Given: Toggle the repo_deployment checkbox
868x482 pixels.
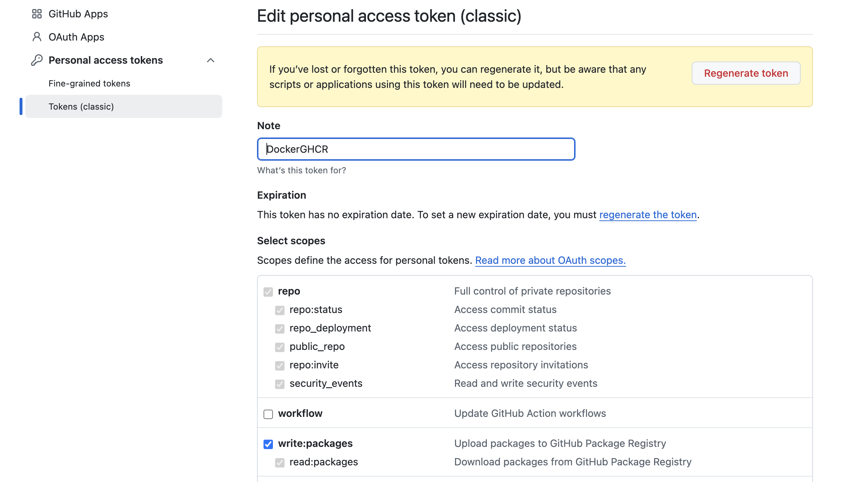Looking at the screenshot, I should 280,329.
